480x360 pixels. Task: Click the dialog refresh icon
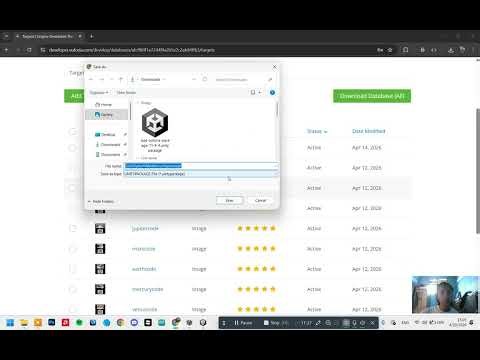pos(205,79)
